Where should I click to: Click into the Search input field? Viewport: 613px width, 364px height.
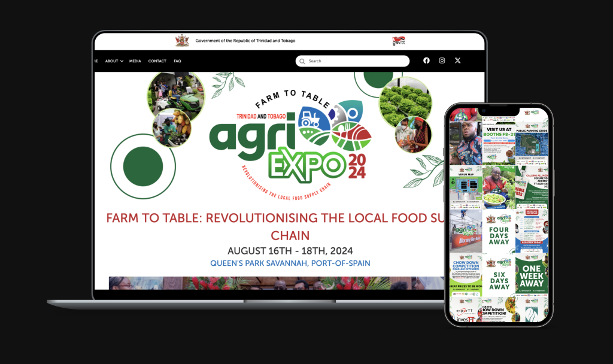(x=353, y=61)
